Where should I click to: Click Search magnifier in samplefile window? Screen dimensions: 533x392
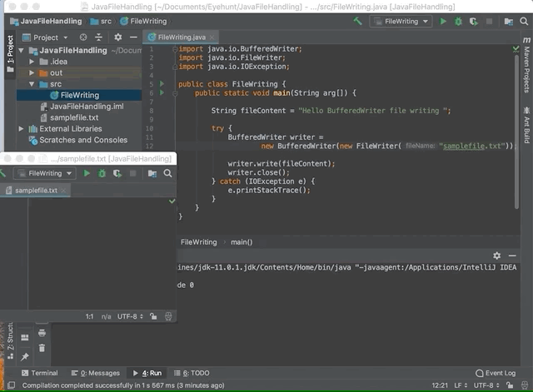[x=167, y=174]
